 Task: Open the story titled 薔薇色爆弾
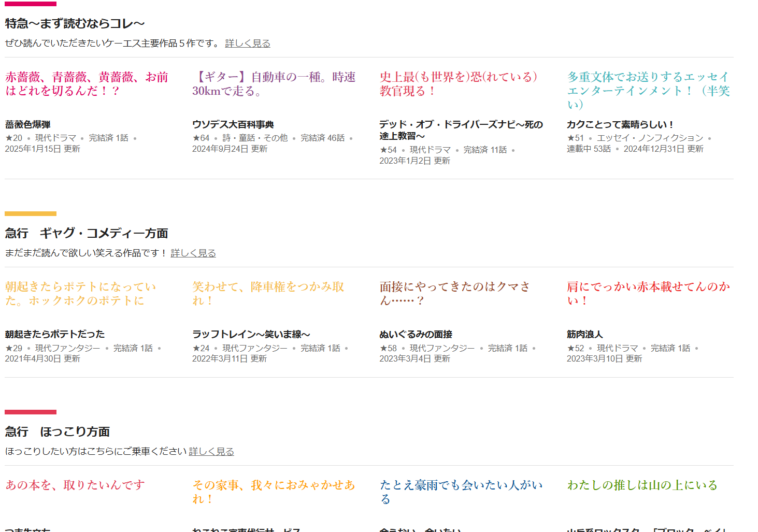(28, 125)
